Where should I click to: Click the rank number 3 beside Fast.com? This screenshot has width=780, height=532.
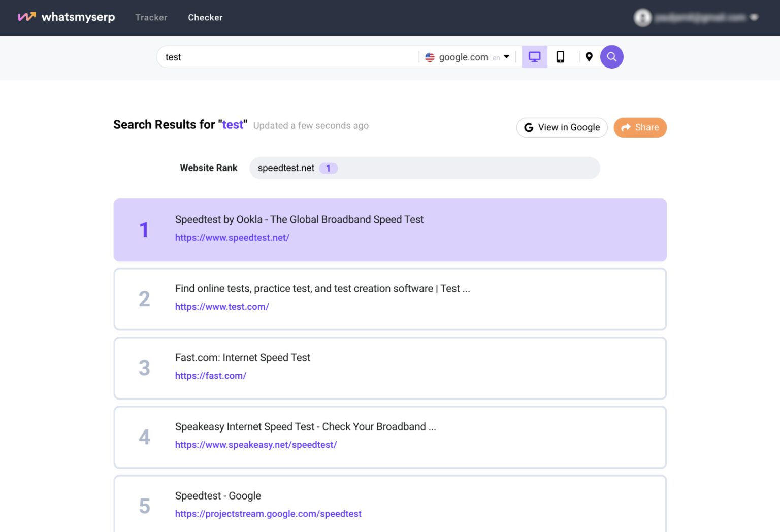coord(144,368)
